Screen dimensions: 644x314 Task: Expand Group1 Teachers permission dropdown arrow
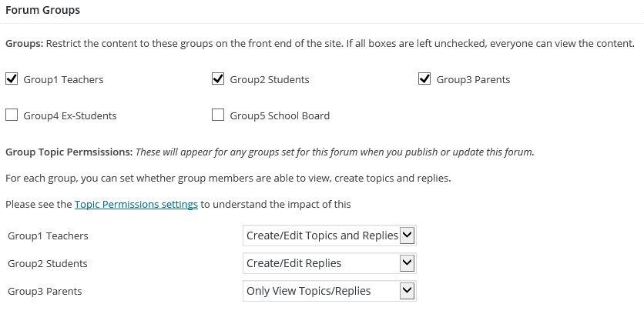[x=407, y=235]
